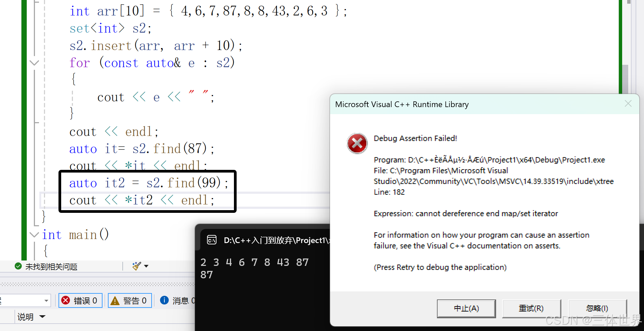
Task: Toggle the 错误 0 error filter
Action: tap(80, 300)
